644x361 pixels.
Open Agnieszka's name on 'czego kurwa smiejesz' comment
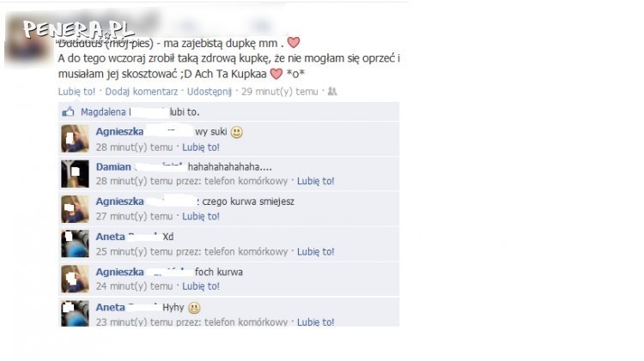[x=120, y=202]
